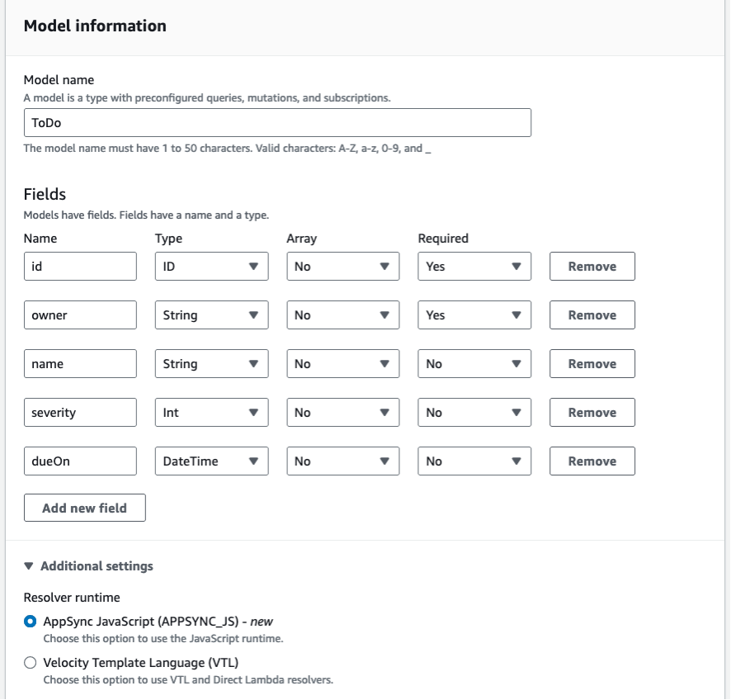Open the Array dropdown for the severity field
The height and width of the screenshot is (700, 731).
[x=342, y=412]
